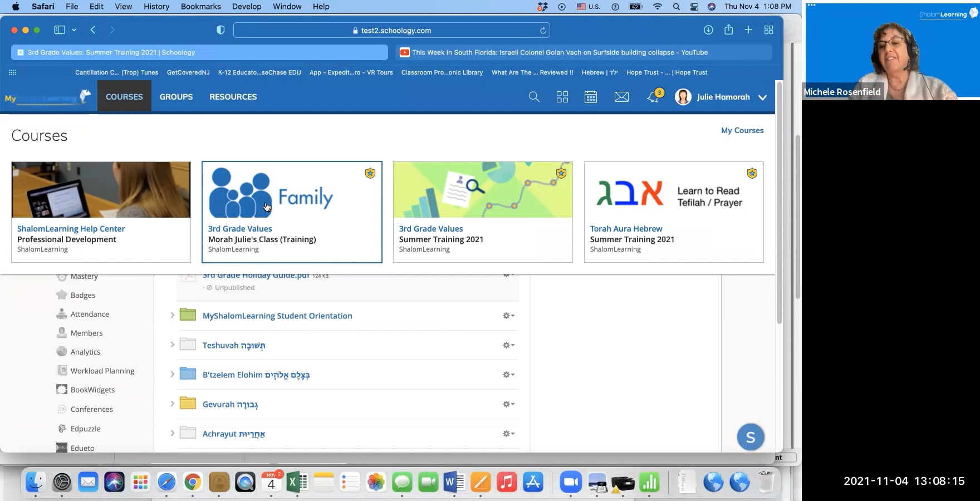Image resolution: width=980 pixels, height=501 pixels.
Task: Open the ShalomLearning Help Center course
Action: pyautogui.click(x=71, y=229)
